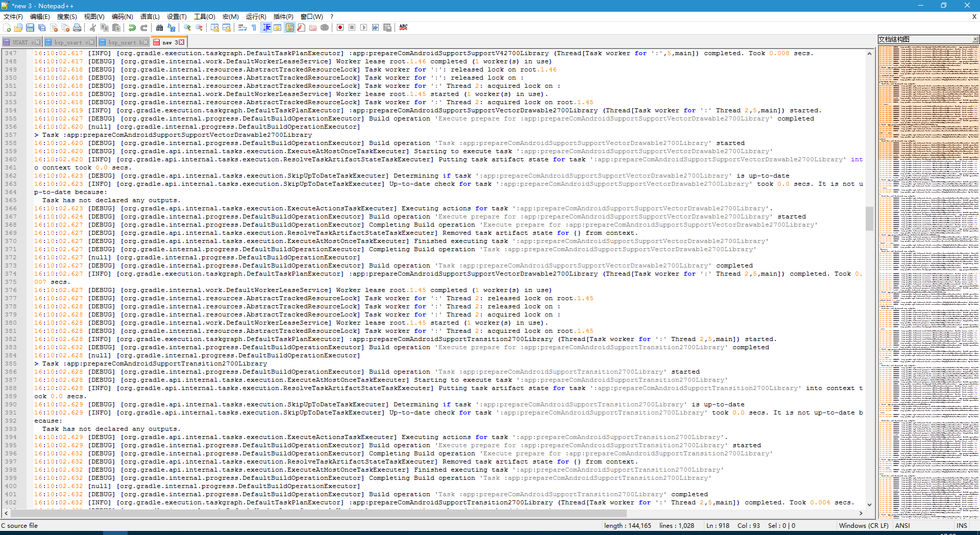
Task: Undo the last edit with the Undo arrow
Action: 132,28
